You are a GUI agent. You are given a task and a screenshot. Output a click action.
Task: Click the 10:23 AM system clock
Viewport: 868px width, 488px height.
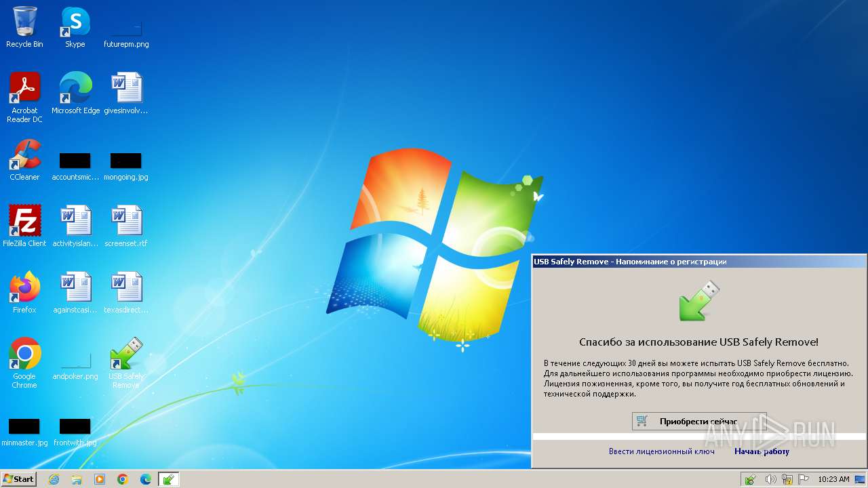coord(833,480)
